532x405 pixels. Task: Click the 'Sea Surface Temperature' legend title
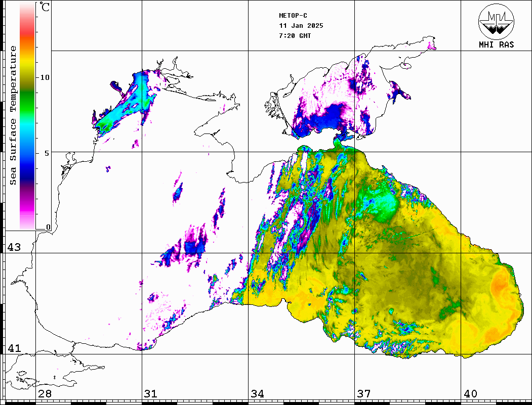(x=13, y=115)
